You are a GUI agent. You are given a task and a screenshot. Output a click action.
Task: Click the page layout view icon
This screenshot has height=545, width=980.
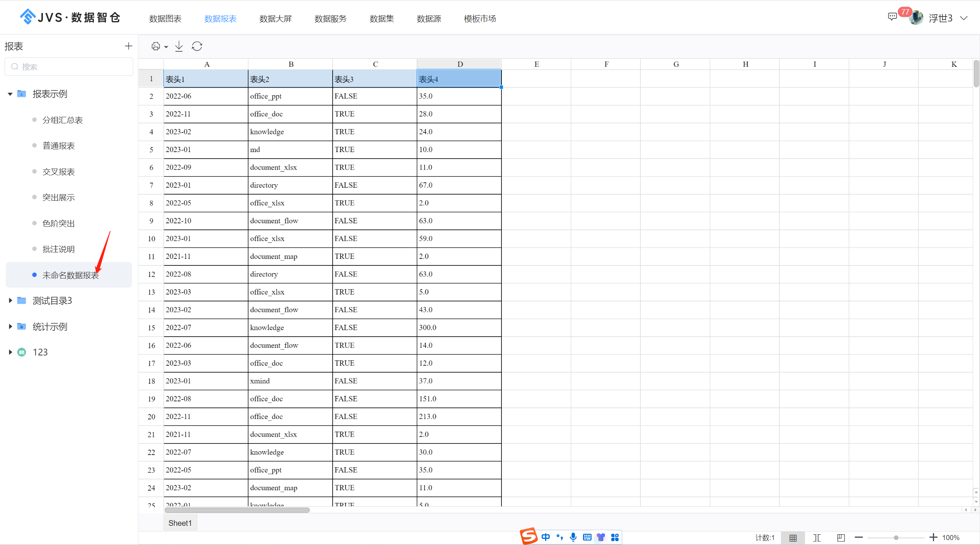tap(841, 537)
